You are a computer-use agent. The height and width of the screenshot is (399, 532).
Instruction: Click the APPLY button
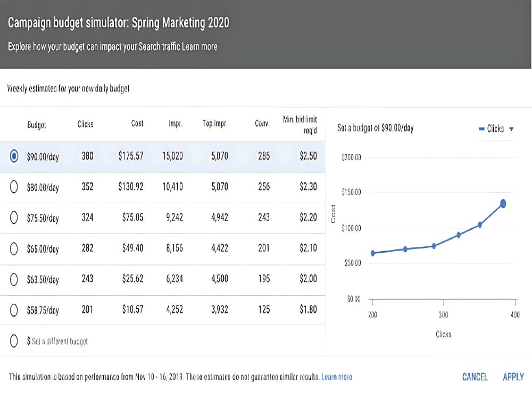(513, 377)
